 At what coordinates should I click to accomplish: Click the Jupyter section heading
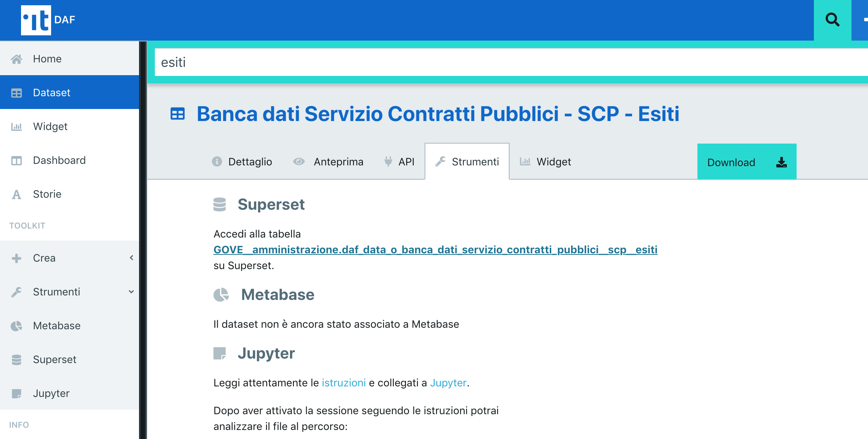coord(266,354)
